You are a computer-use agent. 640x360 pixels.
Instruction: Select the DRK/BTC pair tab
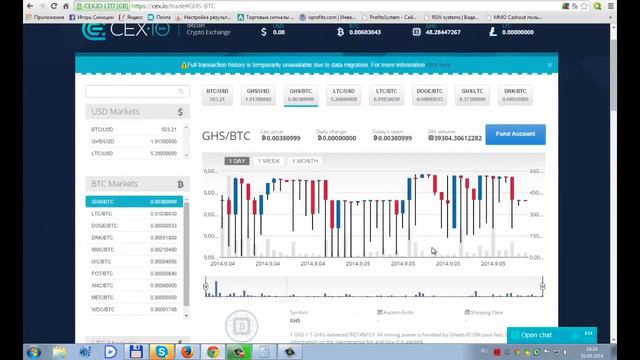point(515,95)
